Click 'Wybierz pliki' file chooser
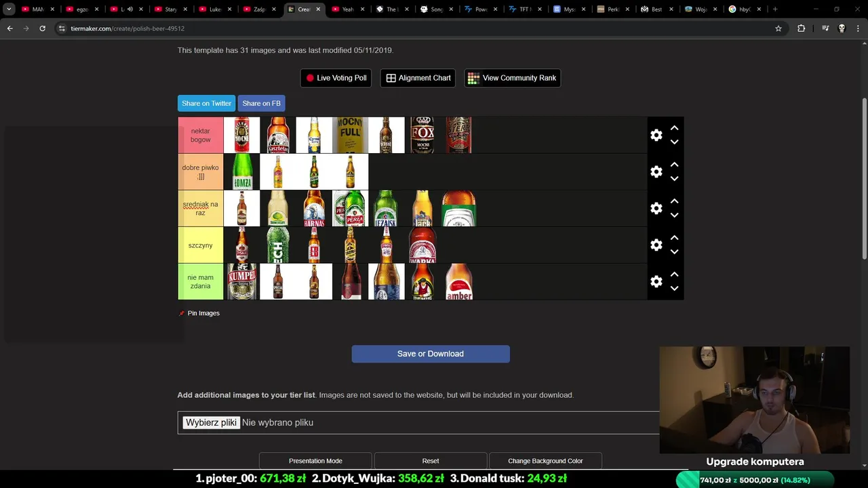 pyautogui.click(x=211, y=422)
